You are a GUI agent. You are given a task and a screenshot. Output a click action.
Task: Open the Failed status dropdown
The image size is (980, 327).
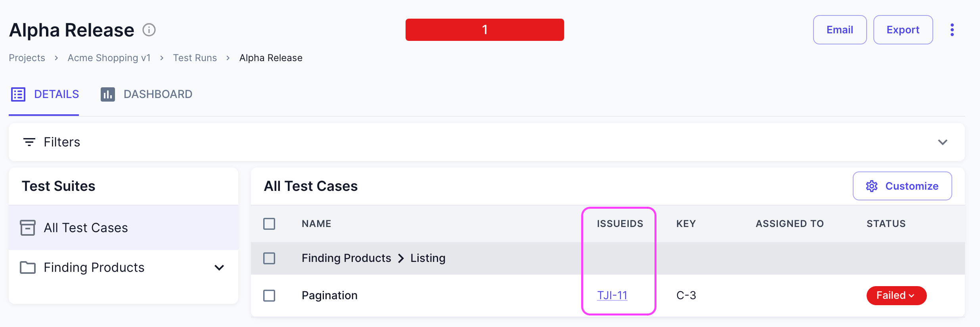click(896, 296)
